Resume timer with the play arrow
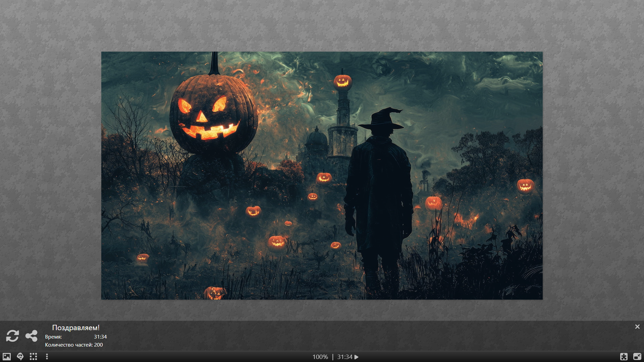Image resolution: width=644 pixels, height=362 pixels. (x=357, y=357)
